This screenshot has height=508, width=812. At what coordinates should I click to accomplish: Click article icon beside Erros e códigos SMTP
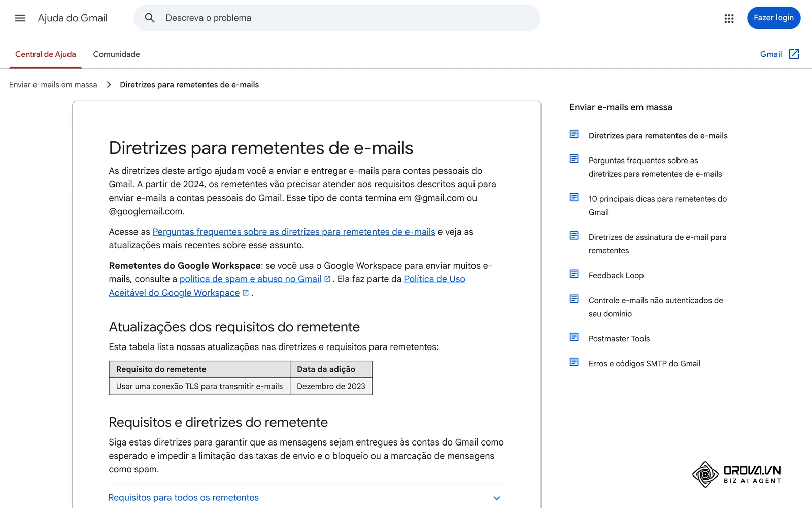574,362
